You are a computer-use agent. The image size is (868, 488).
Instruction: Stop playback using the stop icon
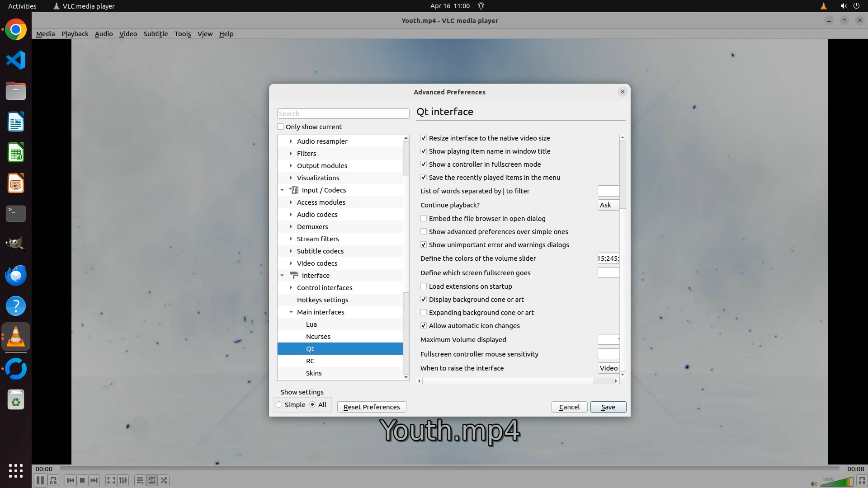pyautogui.click(x=82, y=480)
